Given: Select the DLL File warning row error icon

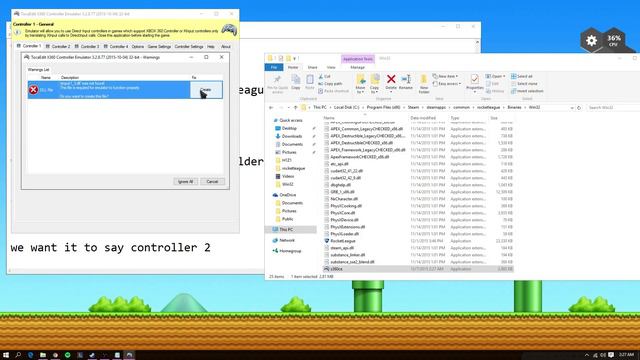Looking at the screenshot, I should click(x=33, y=90).
